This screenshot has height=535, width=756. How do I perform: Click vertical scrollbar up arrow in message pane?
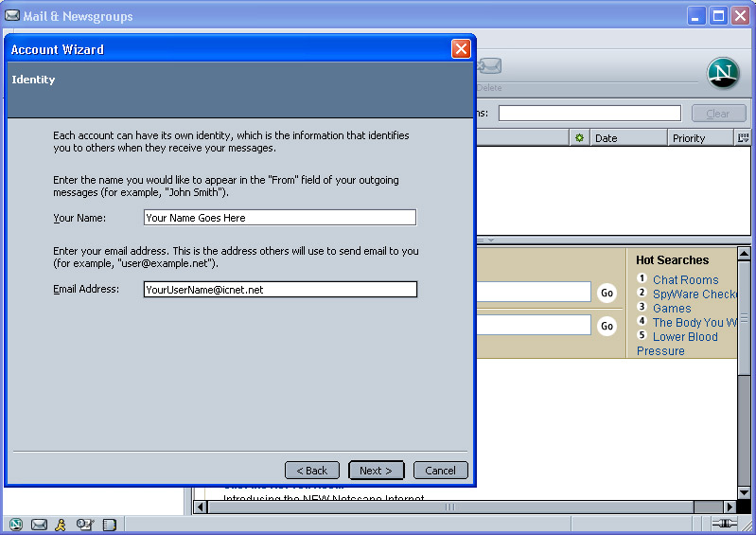744,253
